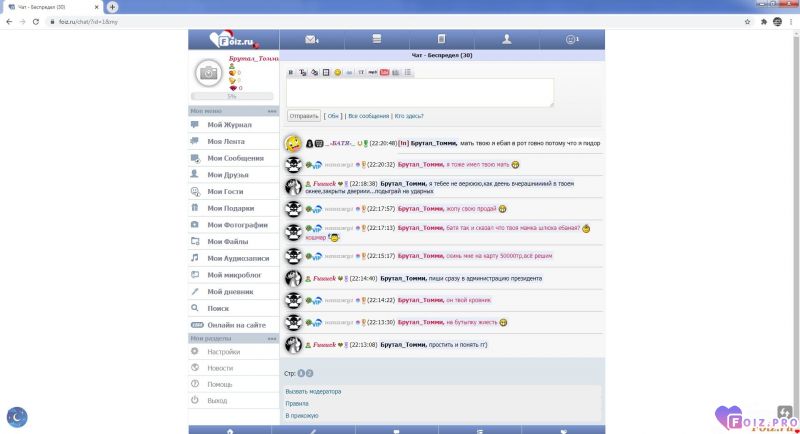
Task: Go to page 2 of the chat
Action: tap(310, 373)
